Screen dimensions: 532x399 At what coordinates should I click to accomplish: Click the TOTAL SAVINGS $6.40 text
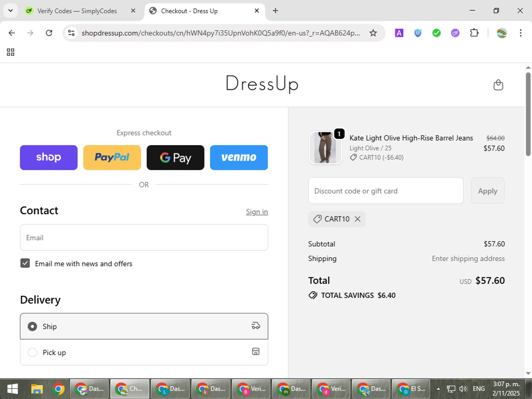coord(358,295)
